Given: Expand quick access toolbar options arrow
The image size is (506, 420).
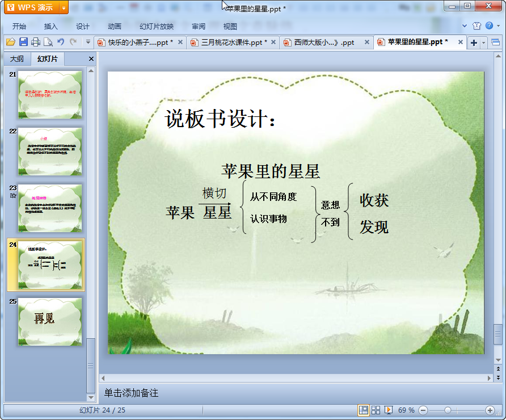Looking at the screenshot, I should 88,42.
